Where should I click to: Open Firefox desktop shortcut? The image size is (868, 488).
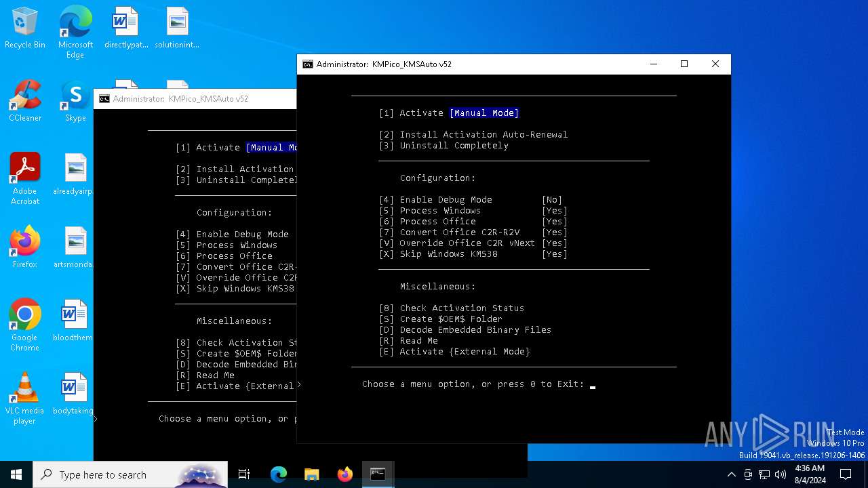click(25, 248)
